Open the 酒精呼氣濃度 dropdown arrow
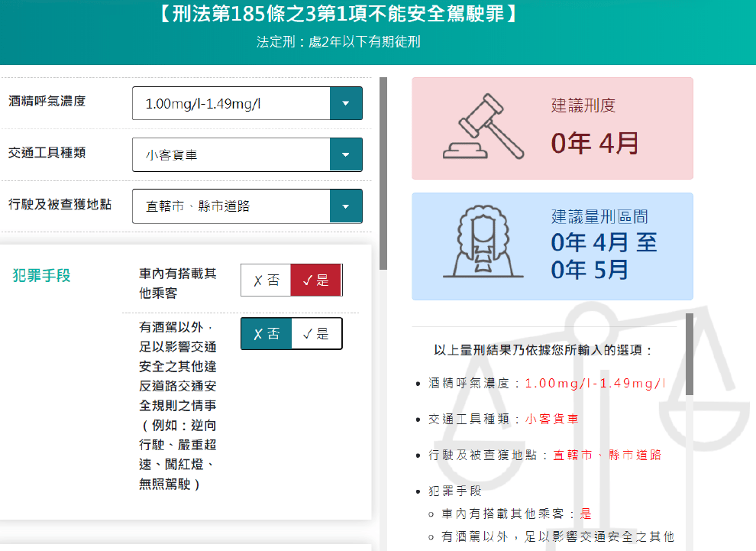 pyautogui.click(x=346, y=103)
